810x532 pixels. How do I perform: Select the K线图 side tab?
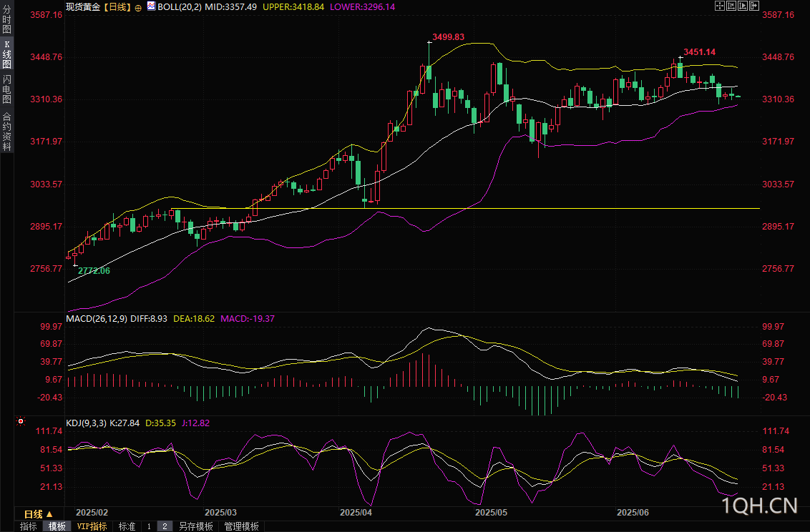6,54
